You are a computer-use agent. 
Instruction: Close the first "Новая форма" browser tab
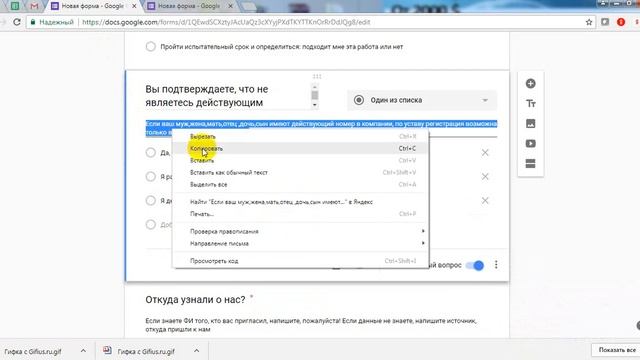pos(134,6)
